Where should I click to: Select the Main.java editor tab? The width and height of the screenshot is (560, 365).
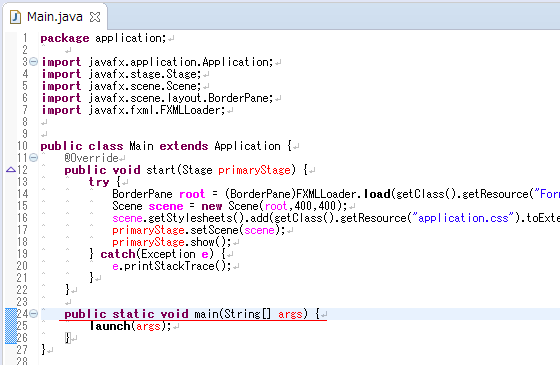[x=55, y=17]
